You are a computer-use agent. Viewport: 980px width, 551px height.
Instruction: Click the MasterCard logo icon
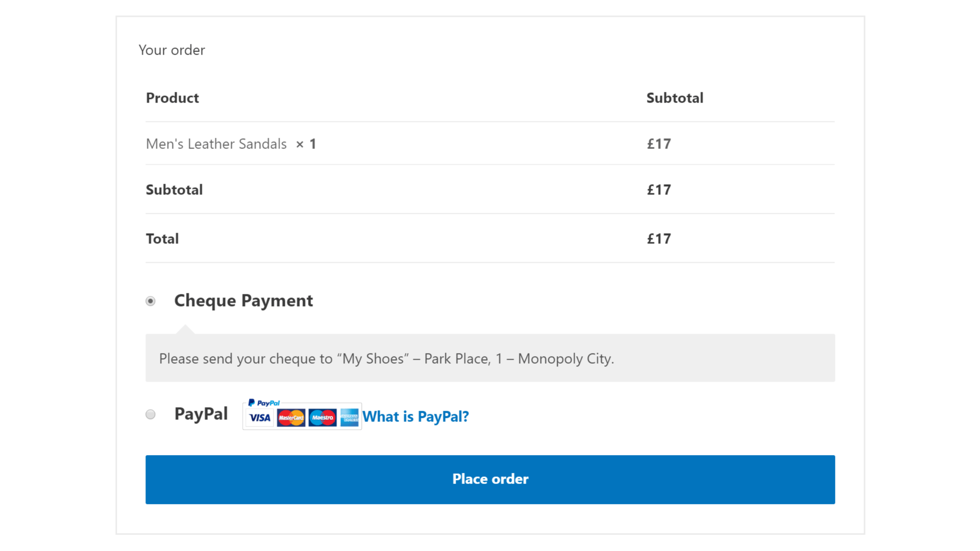coord(291,418)
